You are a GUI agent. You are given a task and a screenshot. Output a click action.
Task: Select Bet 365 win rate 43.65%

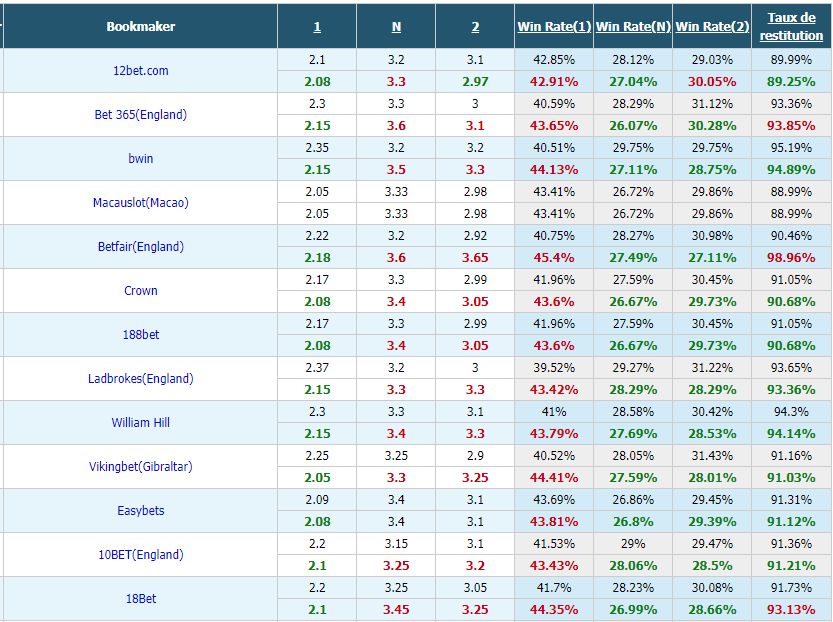tap(554, 126)
